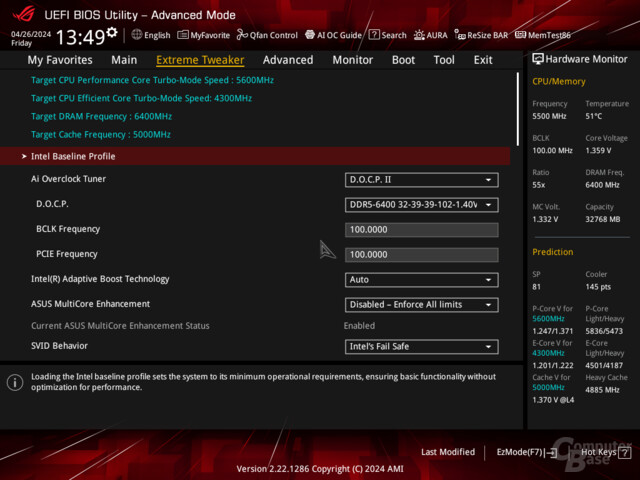Screen dimensions: 640x480
Task: Open ASUS MultiCore Enhancement dropdown
Action: click(x=422, y=305)
